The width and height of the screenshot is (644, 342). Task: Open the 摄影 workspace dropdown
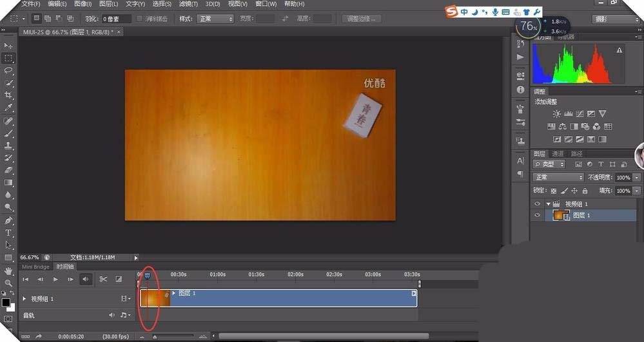[x=616, y=19]
